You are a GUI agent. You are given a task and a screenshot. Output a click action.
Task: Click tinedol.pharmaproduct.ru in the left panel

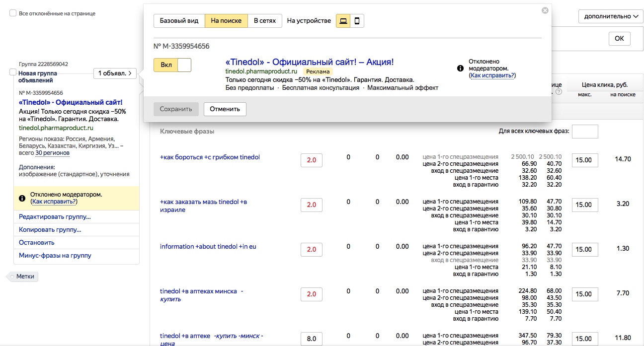click(56, 128)
